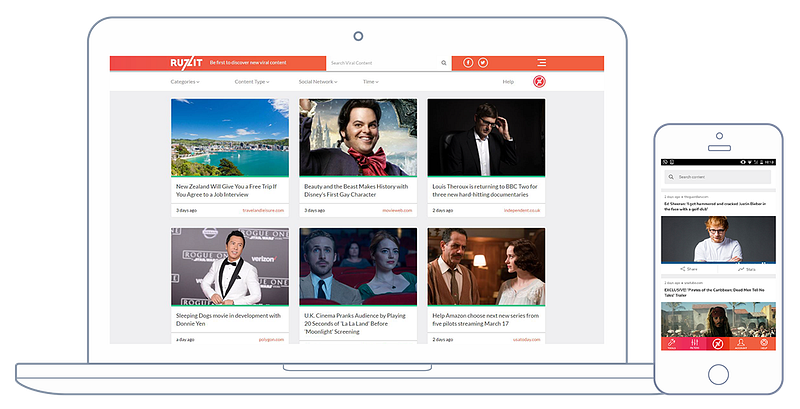This screenshot has height=409, width=800.
Task: Open the Twitter icon in the header
Action: pos(483,63)
